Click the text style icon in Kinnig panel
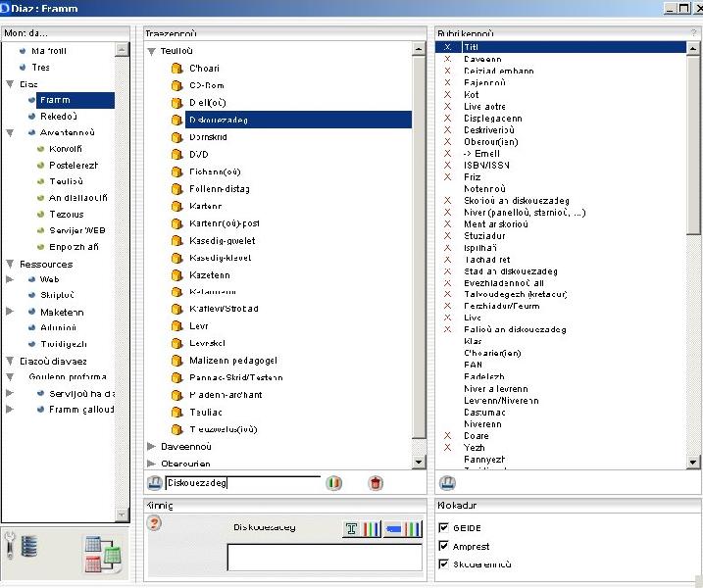Image resolution: width=703 pixels, height=588 pixels. click(x=361, y=529)
